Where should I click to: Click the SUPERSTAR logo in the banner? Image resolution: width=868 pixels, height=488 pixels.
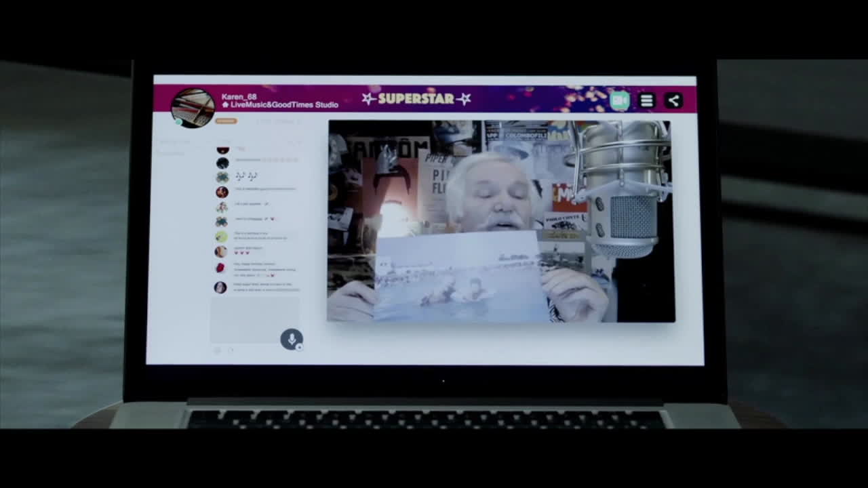(416, 99)
